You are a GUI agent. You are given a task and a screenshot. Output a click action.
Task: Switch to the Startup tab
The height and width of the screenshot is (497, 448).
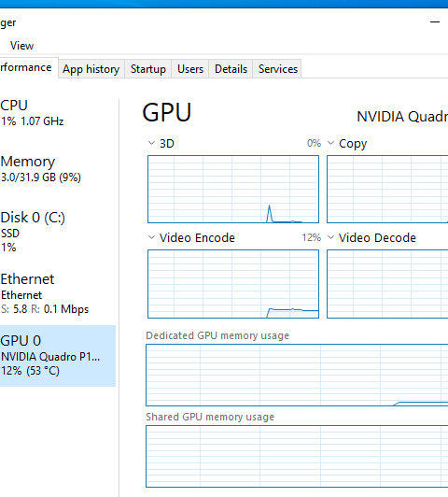(x=147, y=69)
